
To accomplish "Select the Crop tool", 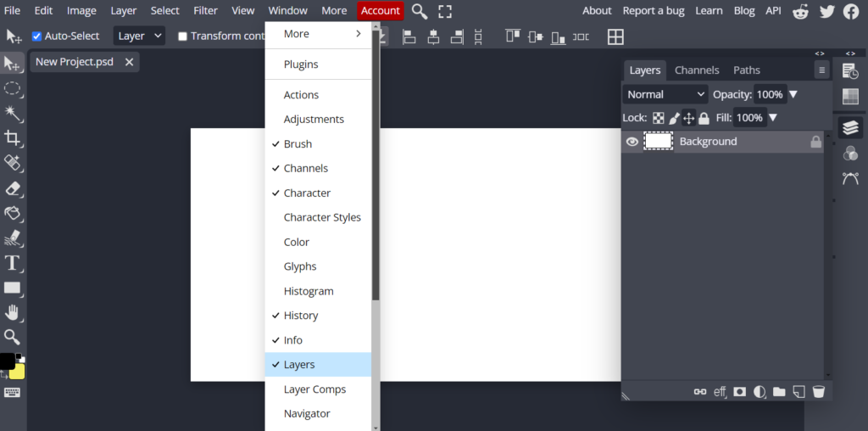I will (x=12, y=138).
